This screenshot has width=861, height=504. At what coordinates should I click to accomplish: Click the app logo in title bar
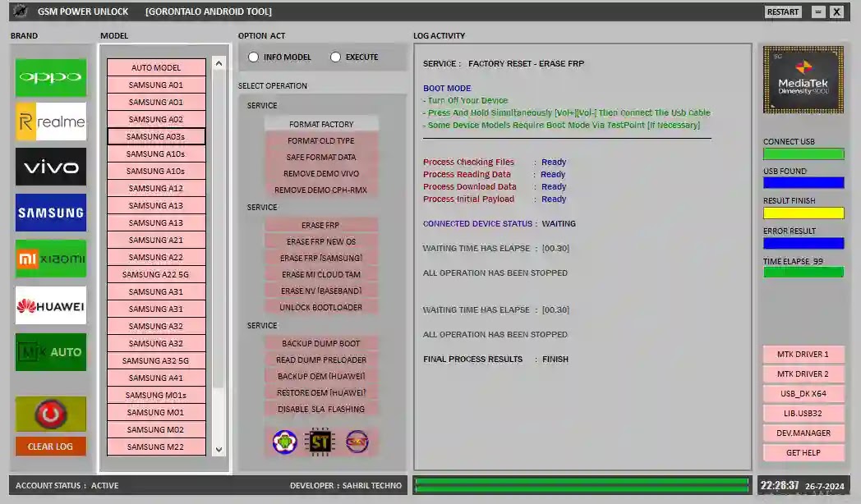click(x=21, y=11)
